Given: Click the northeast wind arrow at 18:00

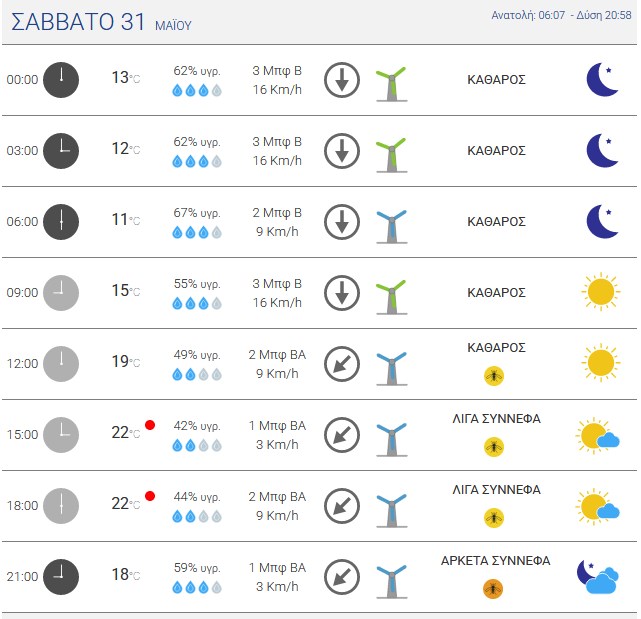Looking at the screenshot, I should click(342, 506).
